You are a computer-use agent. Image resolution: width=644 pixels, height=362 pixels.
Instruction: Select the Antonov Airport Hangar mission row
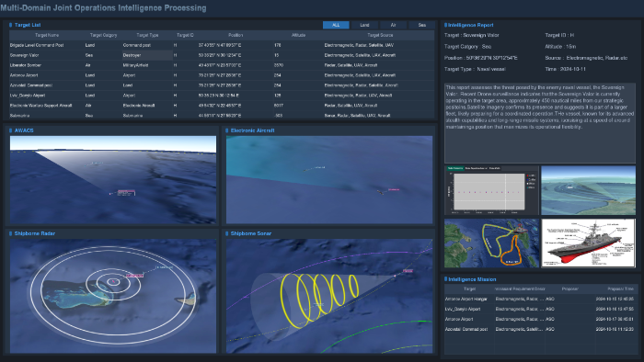(x=541, y=299)
